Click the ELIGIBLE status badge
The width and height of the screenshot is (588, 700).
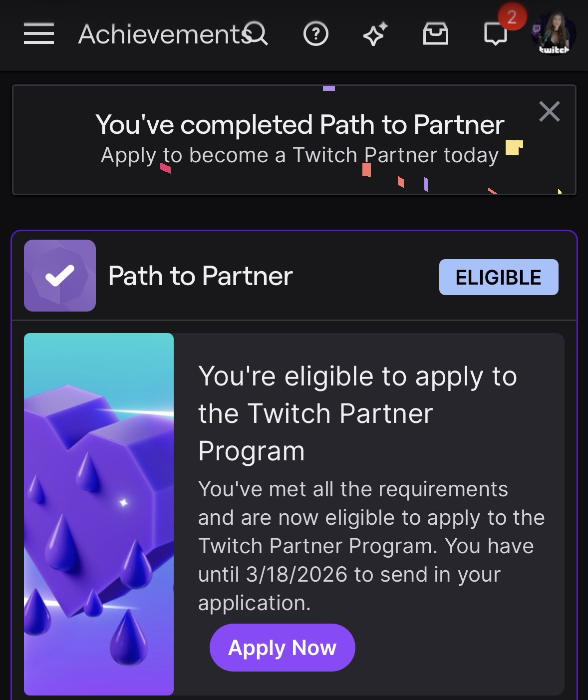tap(498, 277)
